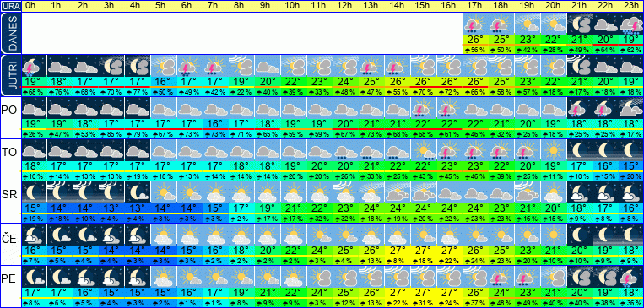
Task: Switch to the JUTRI day tab
Action: 11,76
